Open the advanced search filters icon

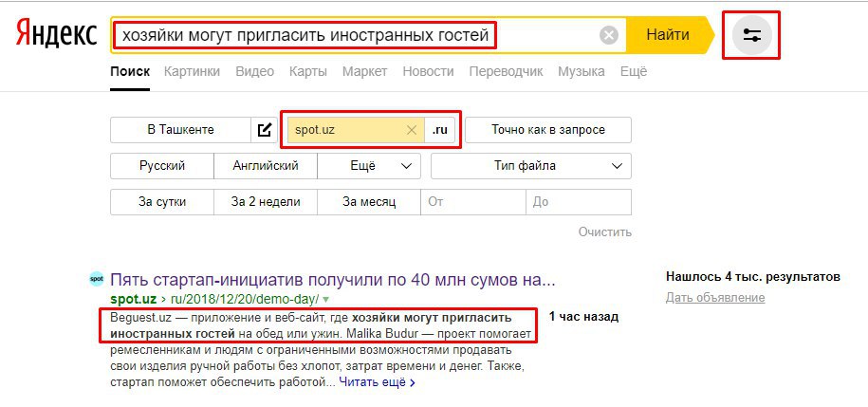[x=751, y=36]
